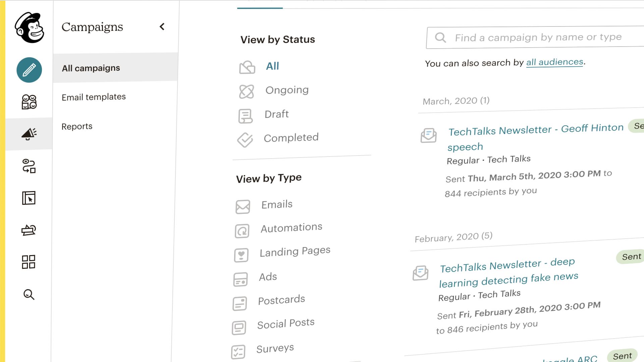Click the Completed checkmark icon
This screenshot has width=644, height=362.
(245, 140)
